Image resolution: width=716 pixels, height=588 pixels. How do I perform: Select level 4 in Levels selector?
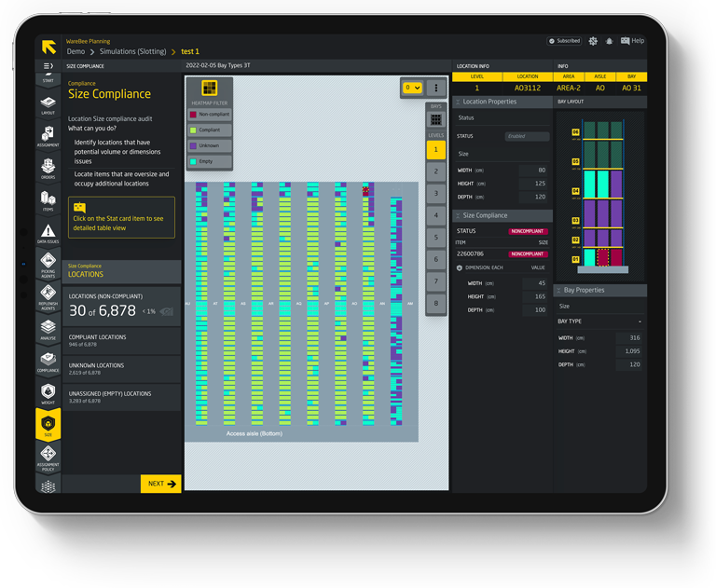tap(436, 215)
